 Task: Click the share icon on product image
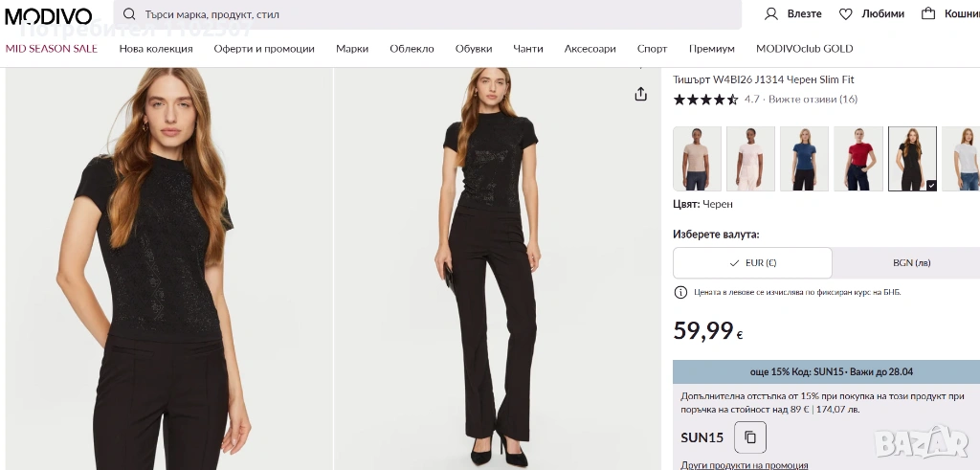641,94
